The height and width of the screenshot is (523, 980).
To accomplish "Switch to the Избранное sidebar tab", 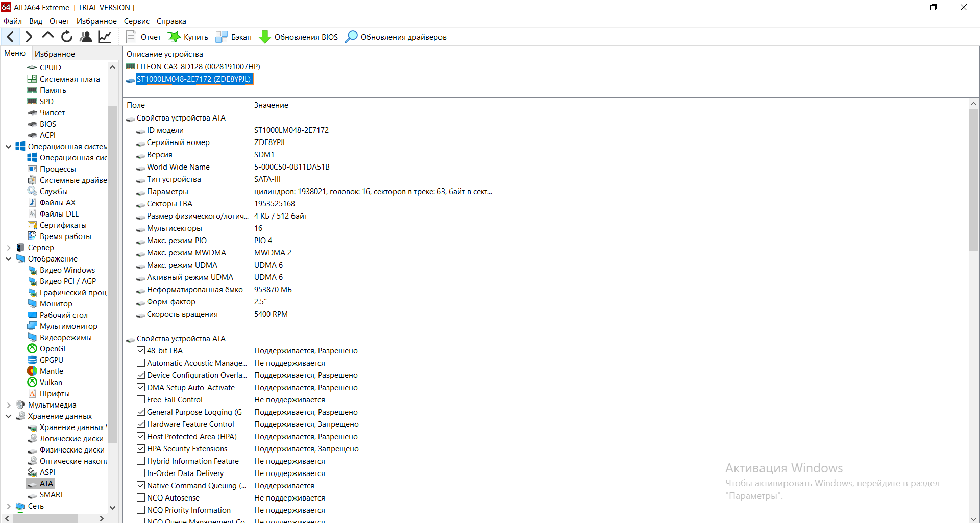I will click(55, 54).
